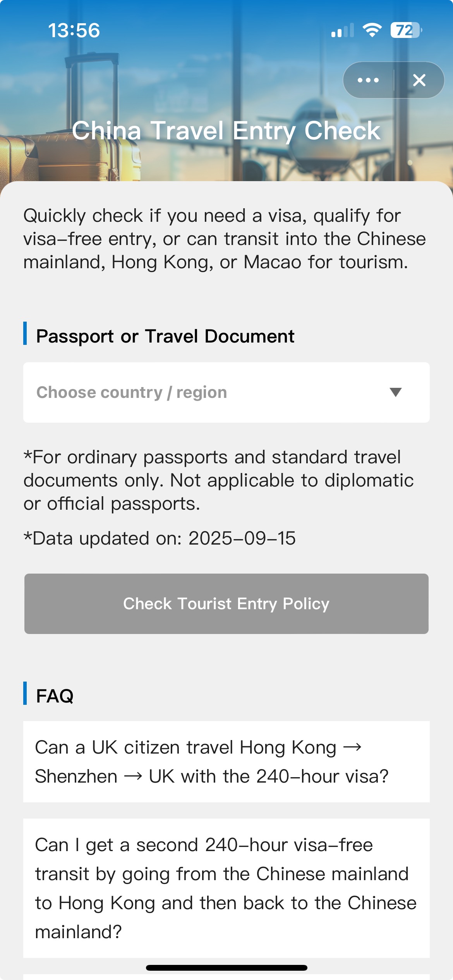
Task: Tap the China Travel Entry Check title
Action: tap(226, 130)
